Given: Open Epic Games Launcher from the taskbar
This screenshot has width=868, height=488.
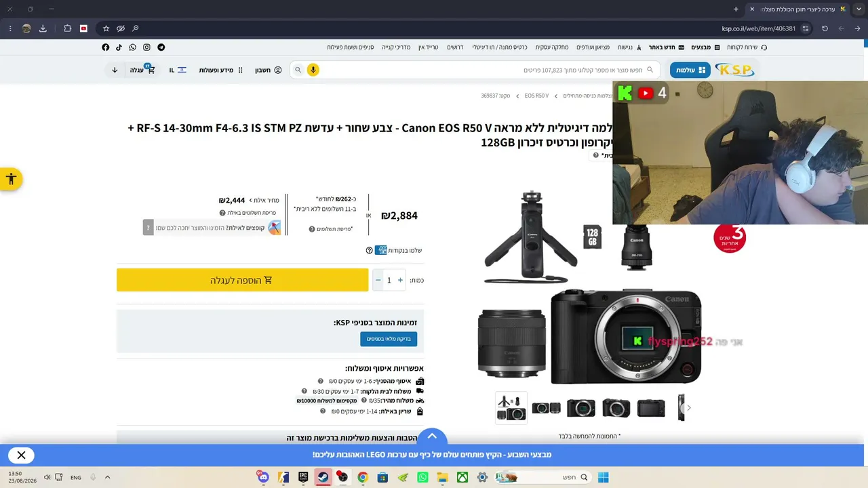Looking at the screenshot, I should [303, 477].
